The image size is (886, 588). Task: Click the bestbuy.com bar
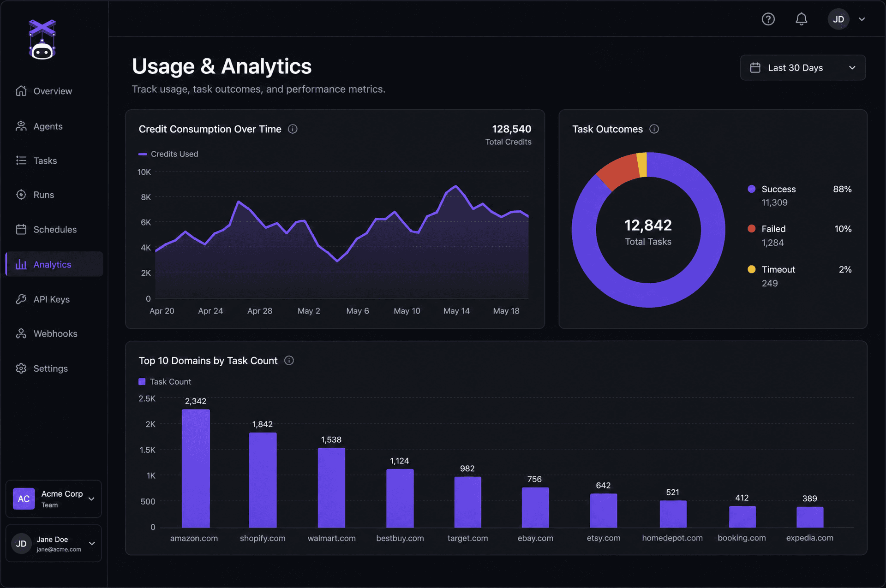400,499
